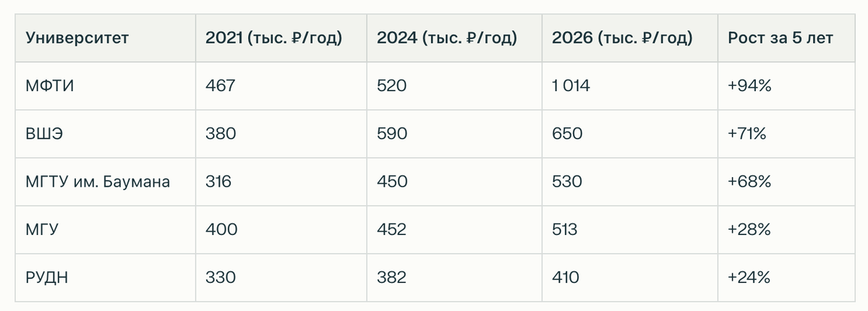This screenshot has width=868, height=311.
Task: Select the "МГТУ им. Баумана" cell
Action: pyautogui.click(x=98, y=182)
